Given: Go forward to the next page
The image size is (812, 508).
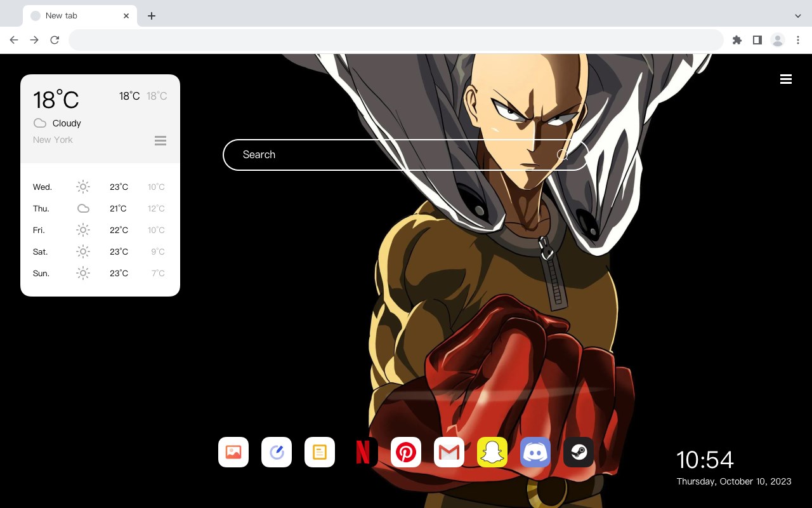Looking at the screenshot, I should coord(34,40).
